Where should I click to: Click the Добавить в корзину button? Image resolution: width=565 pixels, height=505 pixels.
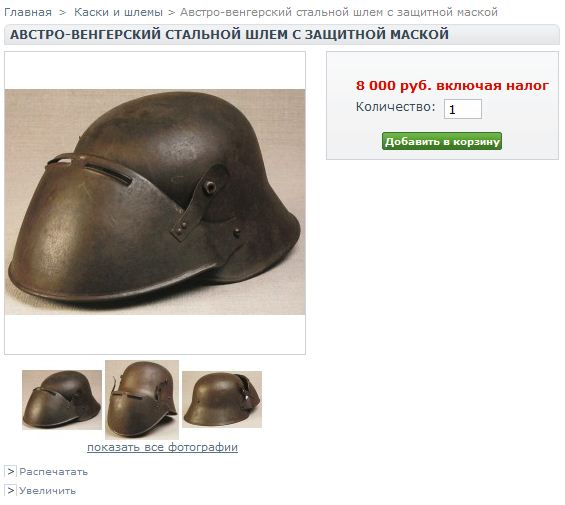(442, 141)
